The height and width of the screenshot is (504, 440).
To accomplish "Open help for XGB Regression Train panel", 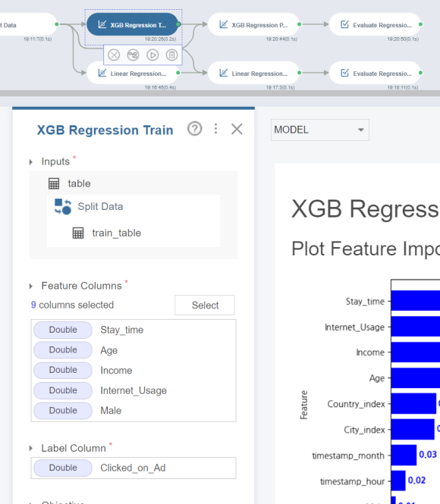I will (x=195, y=129).
